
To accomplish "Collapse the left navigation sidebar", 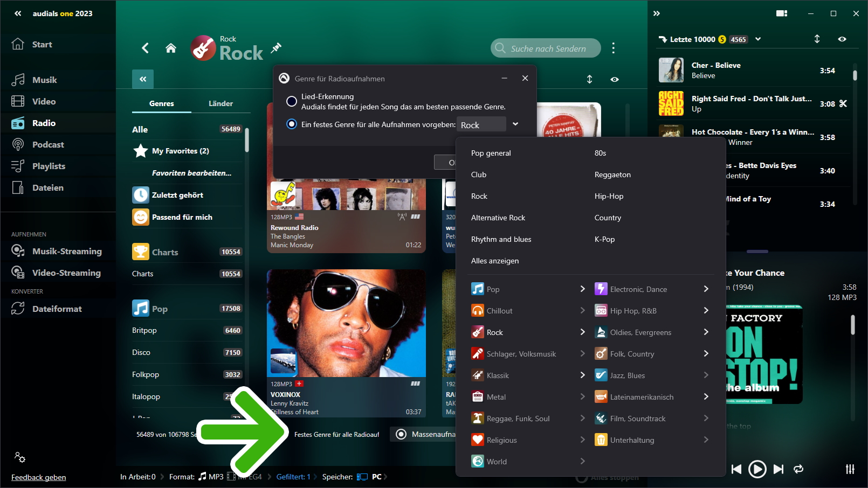I will pos(18,13).
